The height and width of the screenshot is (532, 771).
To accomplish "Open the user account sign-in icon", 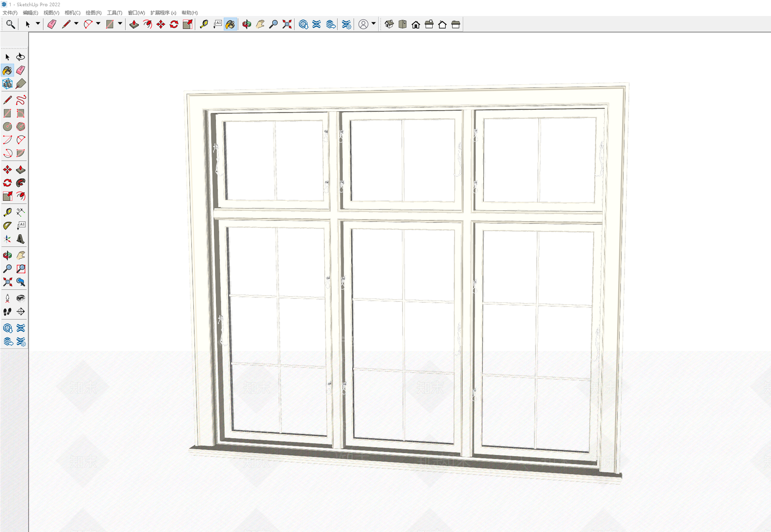I will pyautogui.click(x=363, y=24).
